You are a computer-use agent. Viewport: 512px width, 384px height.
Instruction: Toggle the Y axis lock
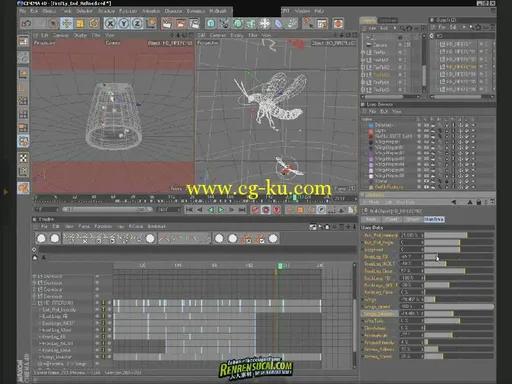point(124,23)
